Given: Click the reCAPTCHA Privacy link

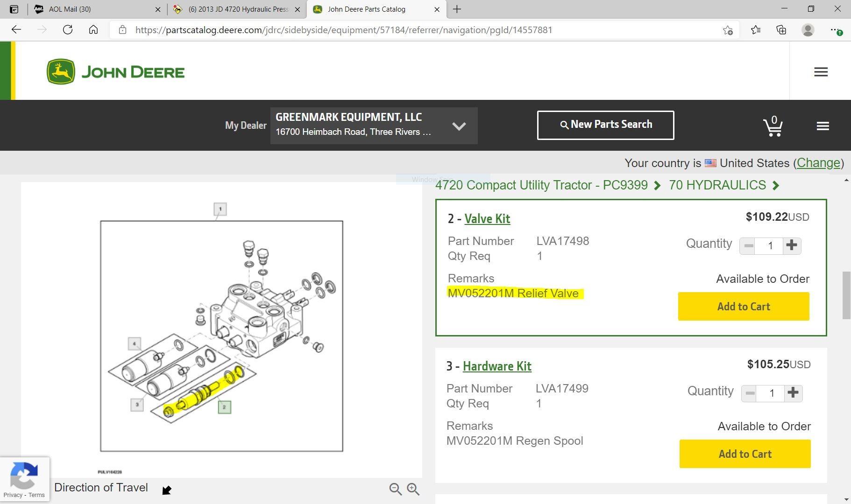Looking at the screenshot, I should pyautogui.click(x=13, y=495).
